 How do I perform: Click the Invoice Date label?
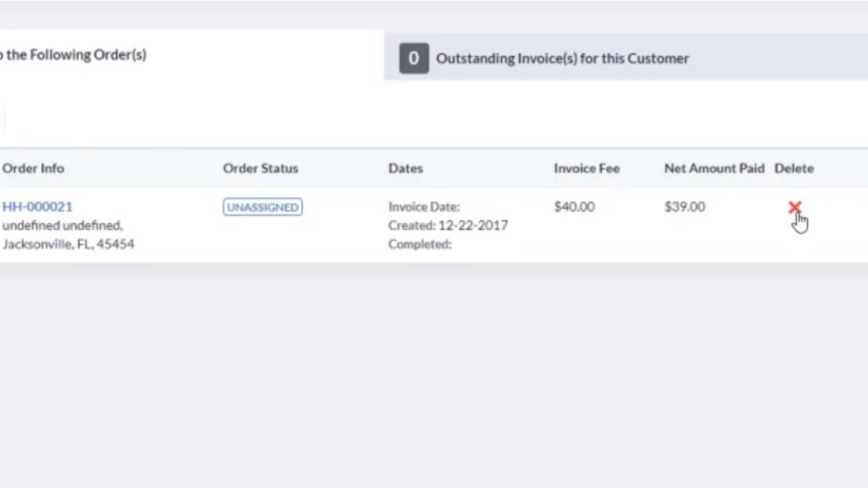[424, 207]
